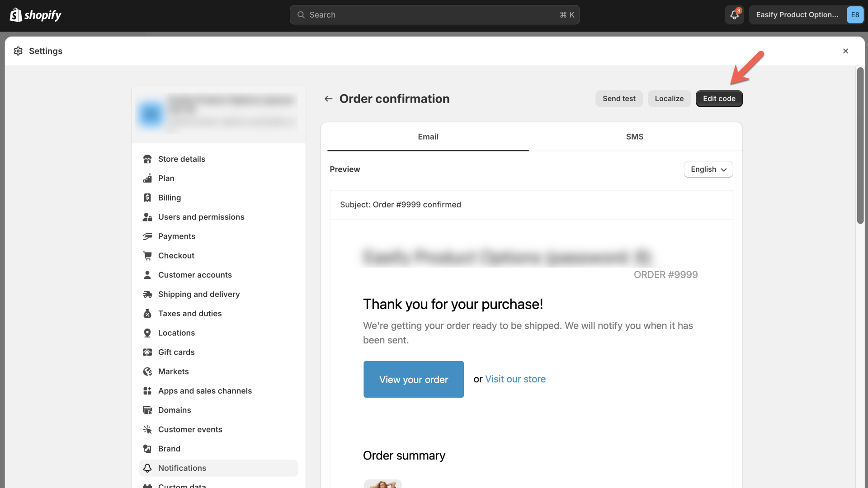
Task: Select the Checkout cart icon
Action: (147, 255)
